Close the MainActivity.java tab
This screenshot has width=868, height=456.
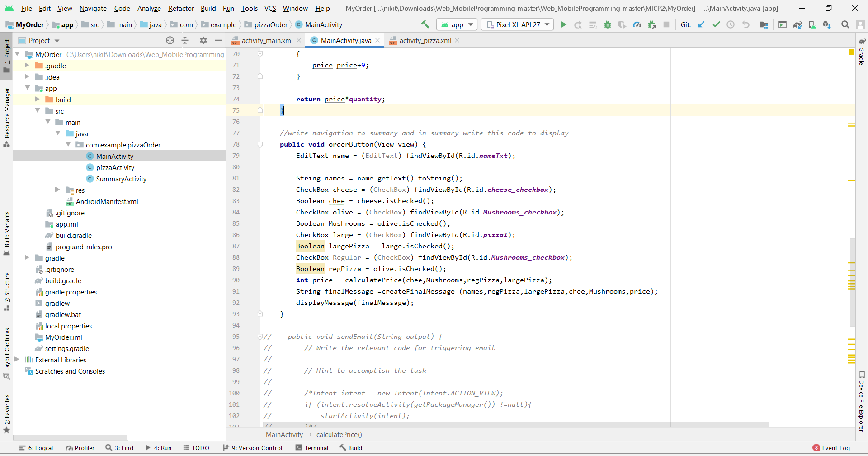coord(377,40)
